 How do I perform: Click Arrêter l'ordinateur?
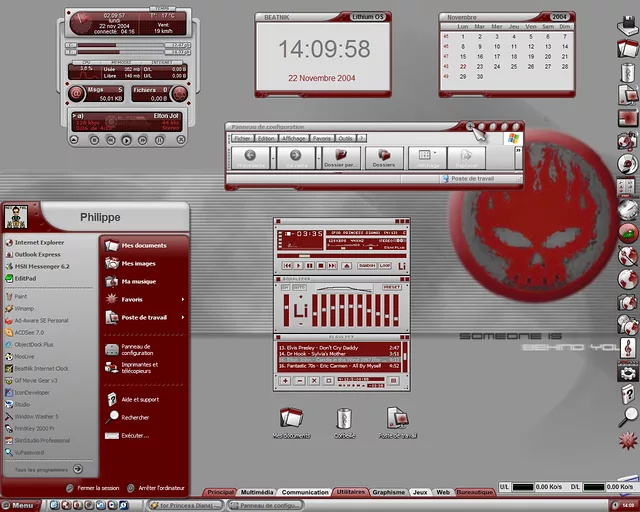pos(160,488)
